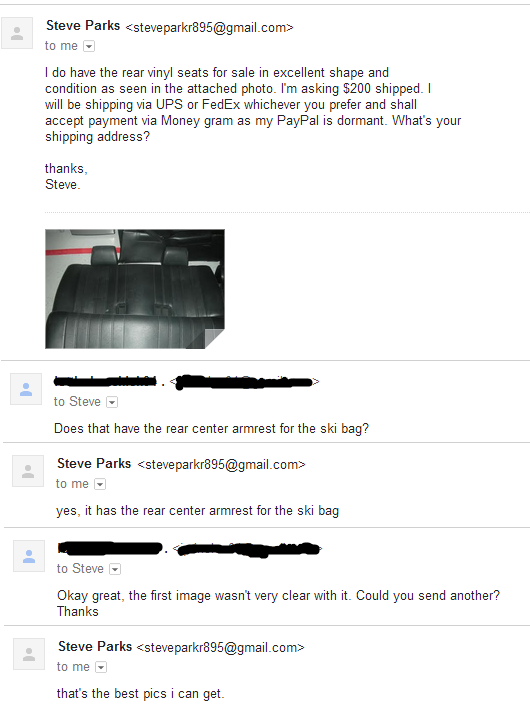Click the folded corner of attachment image
The width and height of the screenshot is (530, 717).
(214, 339)
